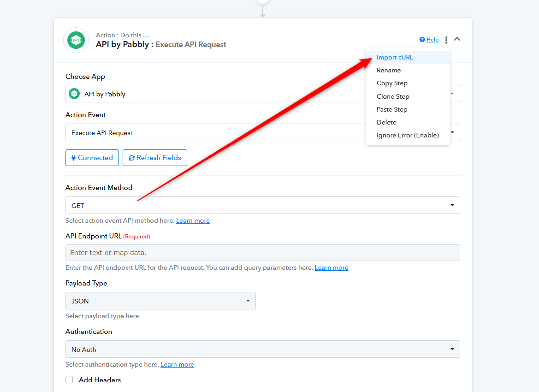Open Learn more link under API Endpoint URL

point(332,268)
